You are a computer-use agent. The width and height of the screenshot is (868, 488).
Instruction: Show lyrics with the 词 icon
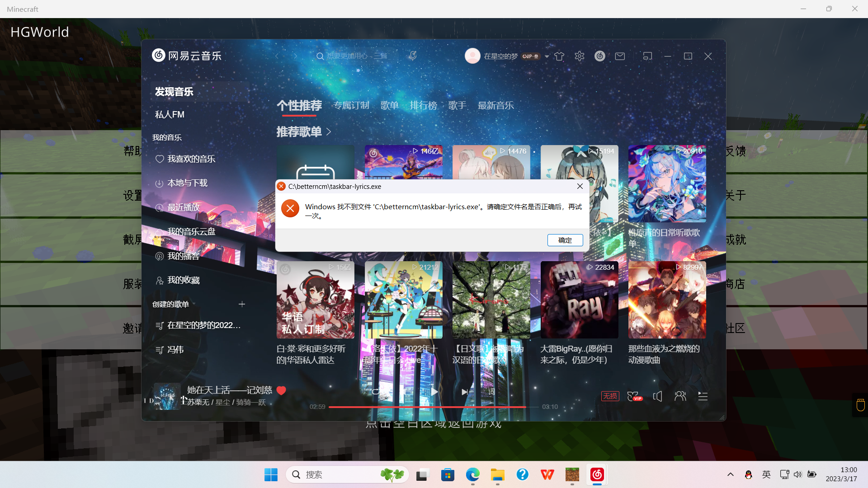coord(491,392)
